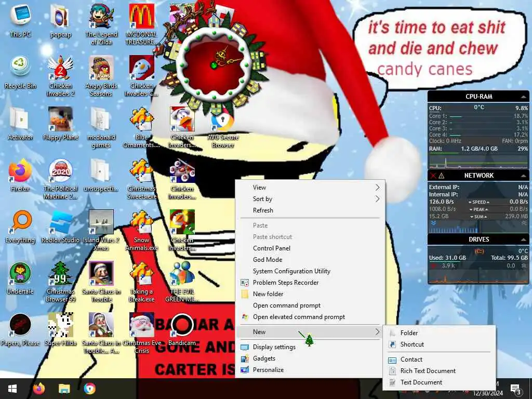Expand the New submenu arrow

click(377, 332)
